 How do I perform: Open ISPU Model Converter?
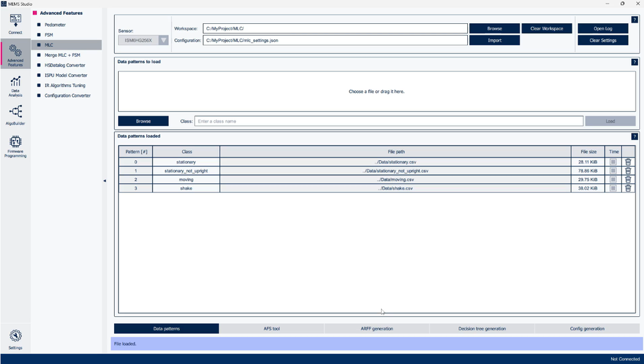point(66,76)
